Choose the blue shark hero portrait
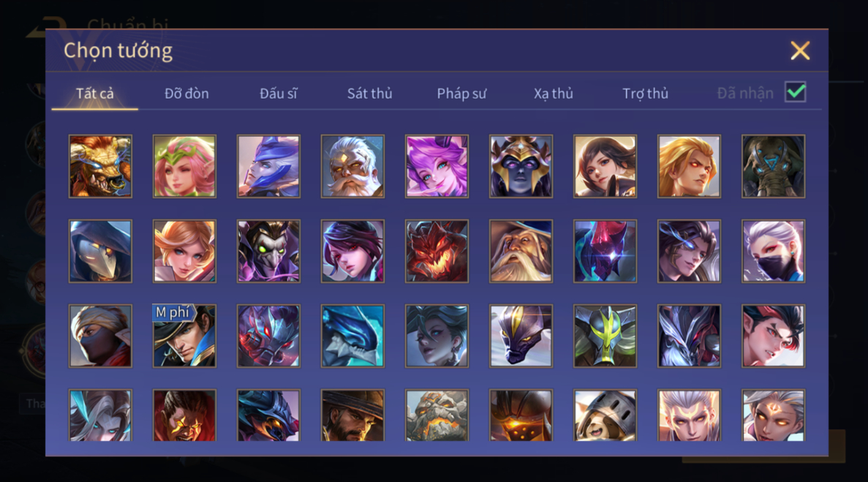The image size is (868, 482). [352, 336]
